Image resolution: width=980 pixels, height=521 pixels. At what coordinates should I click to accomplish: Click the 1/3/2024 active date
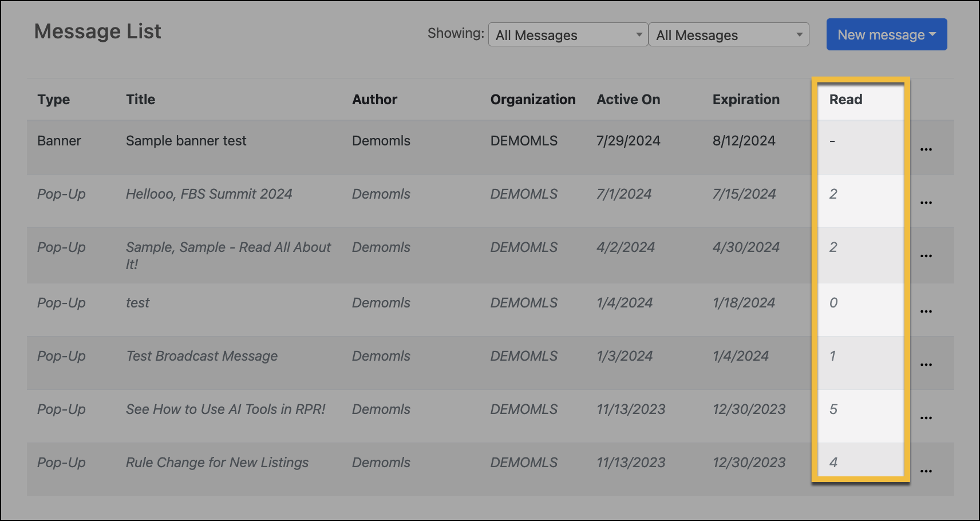point(625,356)
